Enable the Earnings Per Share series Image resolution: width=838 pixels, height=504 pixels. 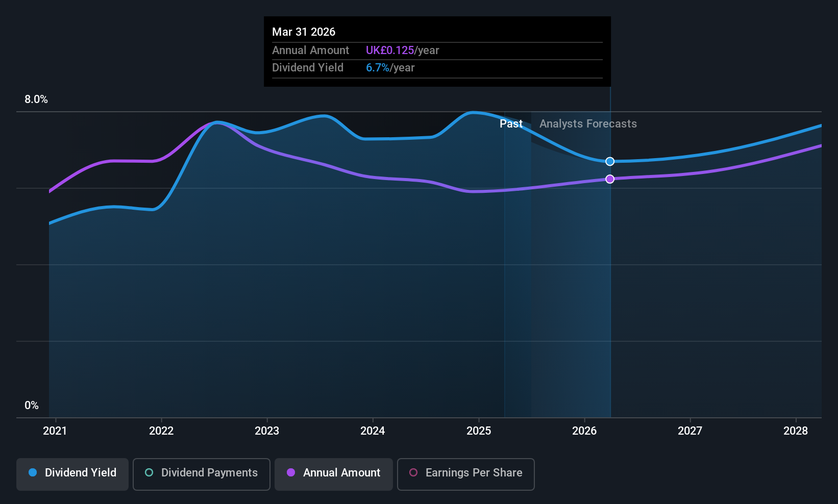[x=466, y=474]
